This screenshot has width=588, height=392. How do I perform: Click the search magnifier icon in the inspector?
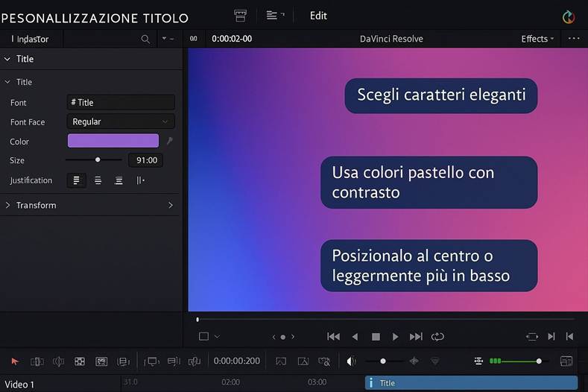click(x=145, y=39)
